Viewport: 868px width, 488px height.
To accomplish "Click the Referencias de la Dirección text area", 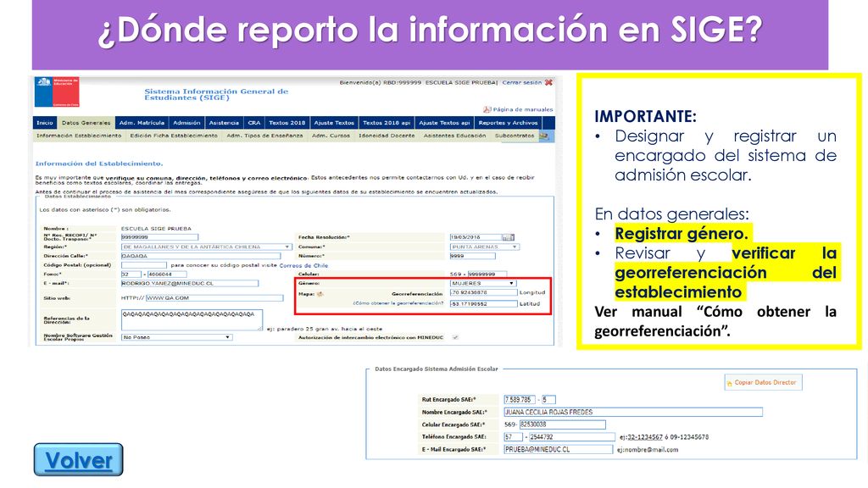I will coord(192,320).
